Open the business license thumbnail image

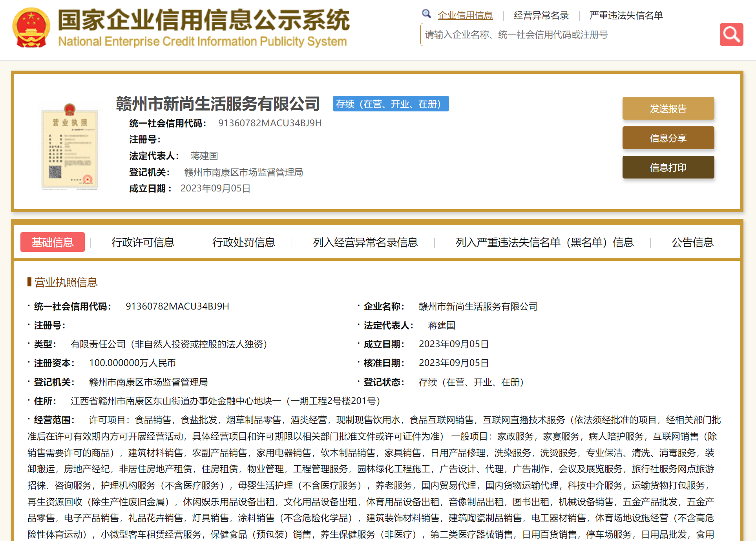[x=69, y=147]
